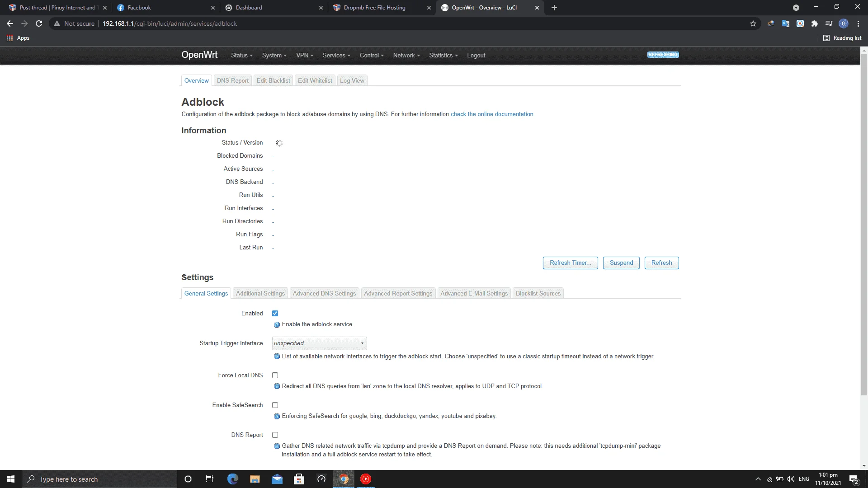Screen dimensions: 868x488
Task: Open the Startup Trigger Interface dropdown
Action: point(319,343)
